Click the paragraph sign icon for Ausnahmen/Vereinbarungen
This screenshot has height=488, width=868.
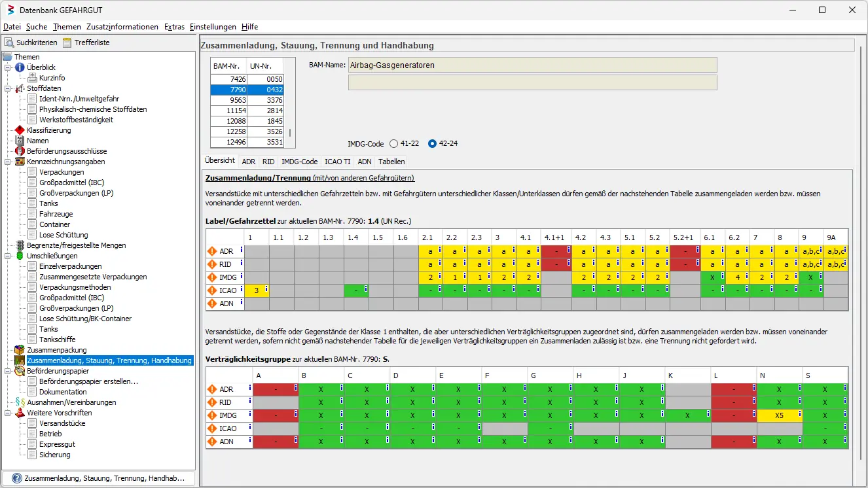pos(20,402)
